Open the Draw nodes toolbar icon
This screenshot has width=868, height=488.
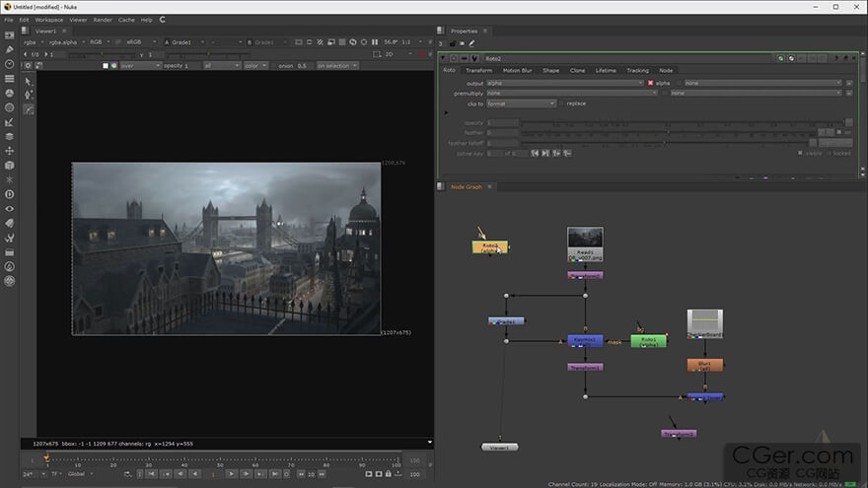(10, 50)
